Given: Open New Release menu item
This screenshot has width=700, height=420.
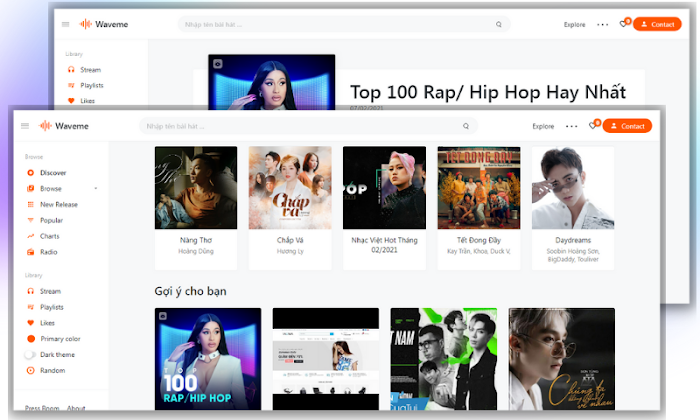Looking at the screenshot, I should click(x=59, y=204).
